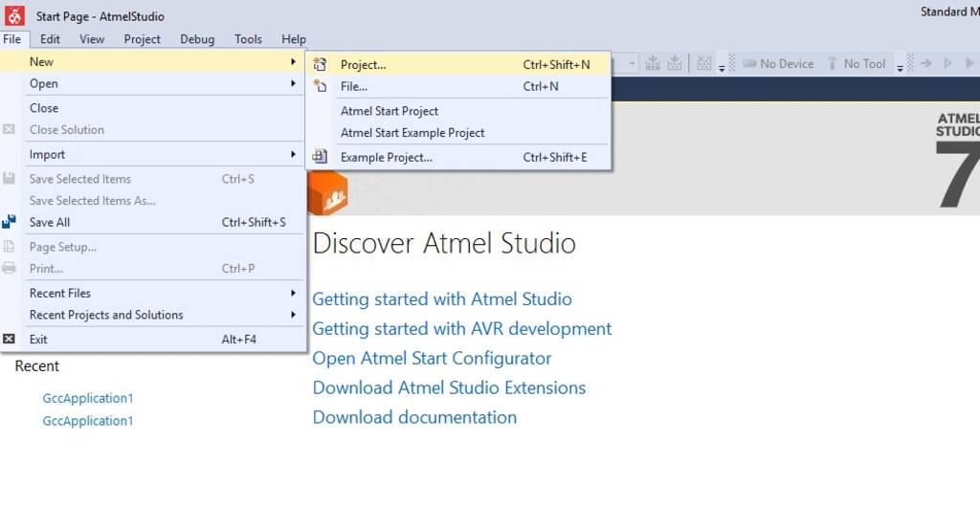Follow Download documentation link
Screen dimensions: 980x507
click(x=414, y=417)
